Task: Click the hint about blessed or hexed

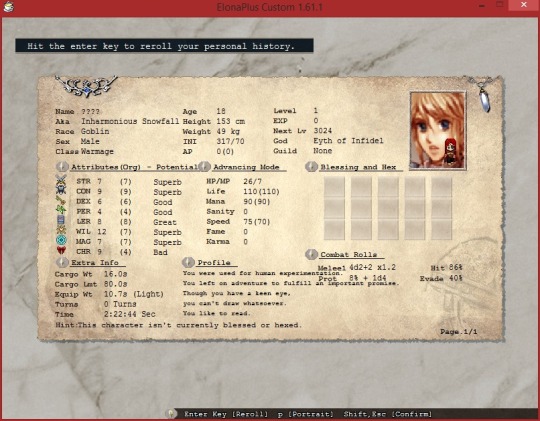Action: [x=178, y=325]
